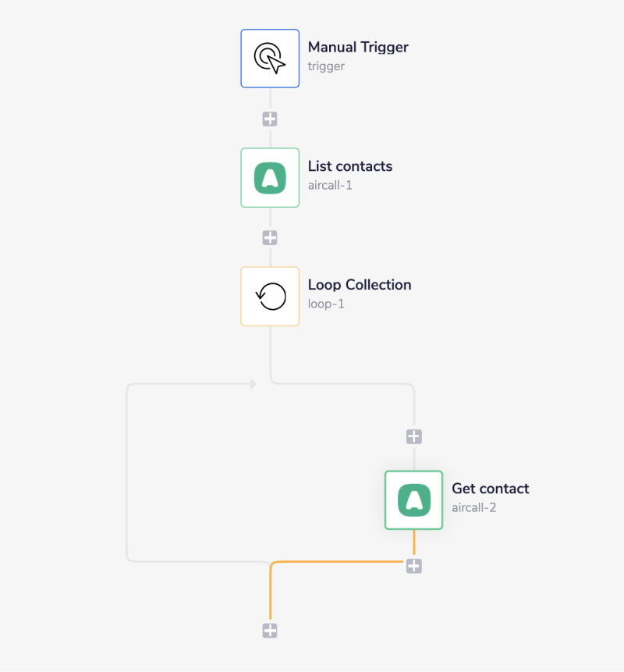Image resolution: width=624 pixels, height=672 pixels.
Task: Click the loop-back arrowhead below Loop Collection
Action: 252,383
